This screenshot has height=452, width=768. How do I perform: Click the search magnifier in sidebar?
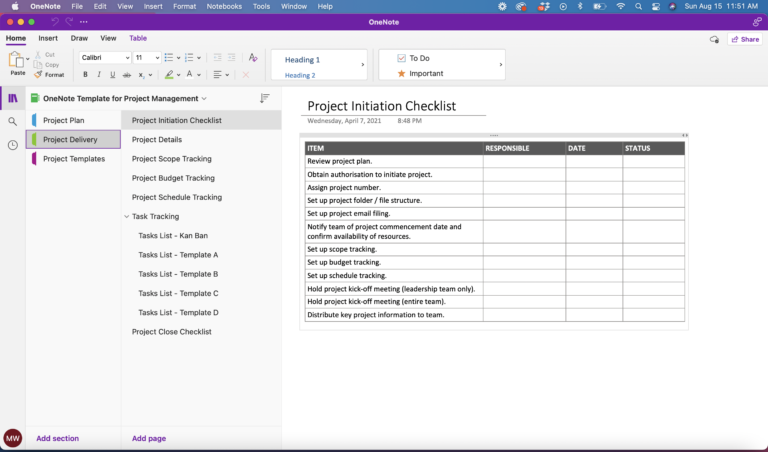point(13,121)
